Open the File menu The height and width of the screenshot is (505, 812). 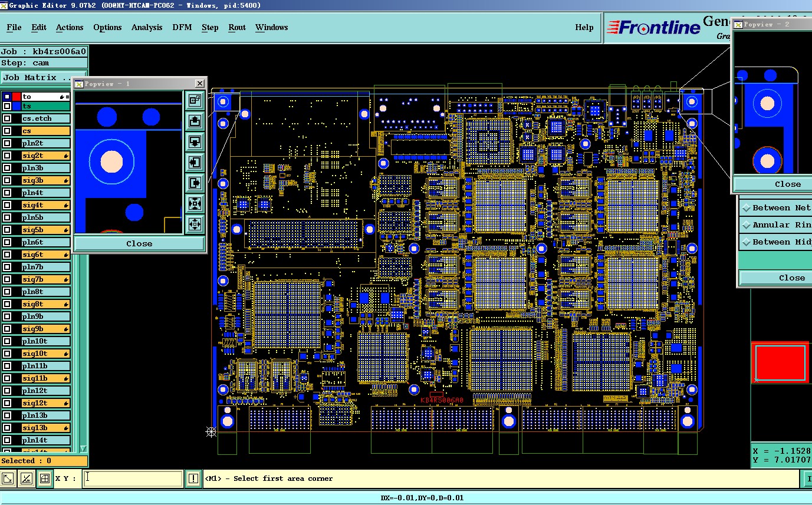point(14,27)
